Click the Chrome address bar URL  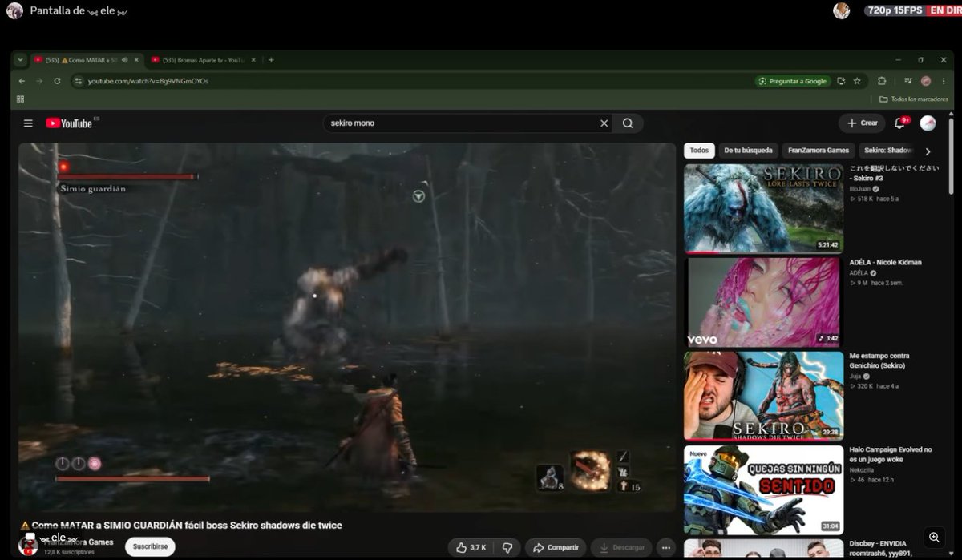coord(148,81)
